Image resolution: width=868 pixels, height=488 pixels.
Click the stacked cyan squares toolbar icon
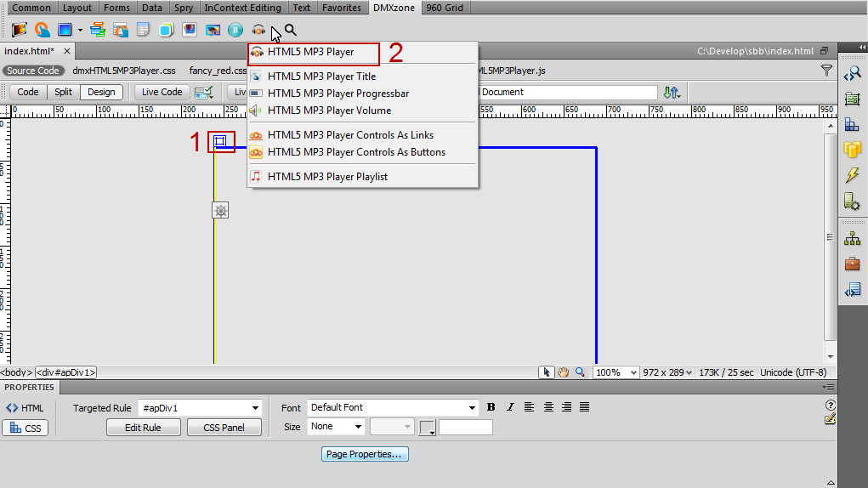point(166,29)
